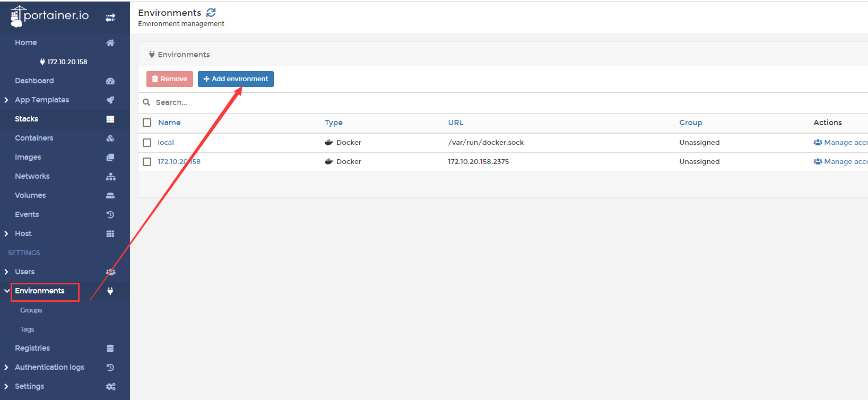Click the App Templates rocket icon
The image size is (868, 400).
click(x=110, y=100)
